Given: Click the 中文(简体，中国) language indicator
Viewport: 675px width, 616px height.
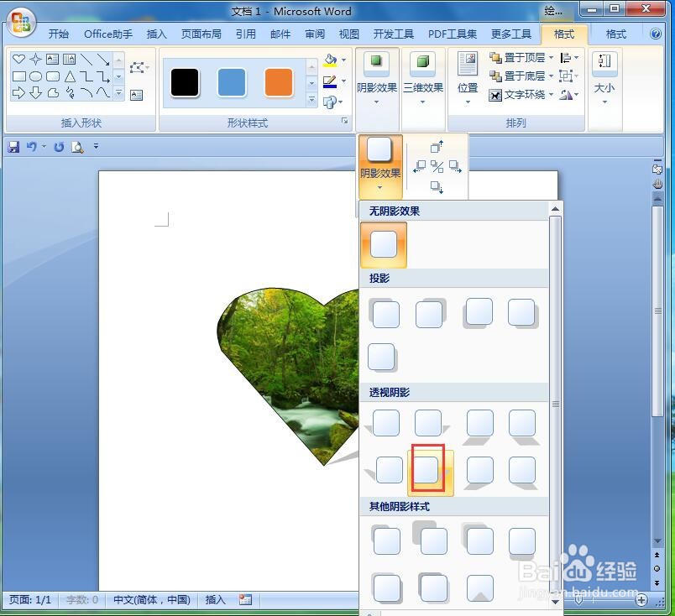Looking at the screenshot, I should pyautogui.click(x=151, y=600).
